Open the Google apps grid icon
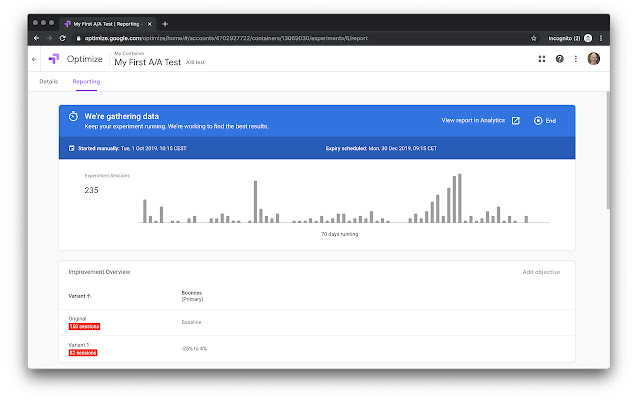This screenshot has height=400, width=640. tap(542, 59)
